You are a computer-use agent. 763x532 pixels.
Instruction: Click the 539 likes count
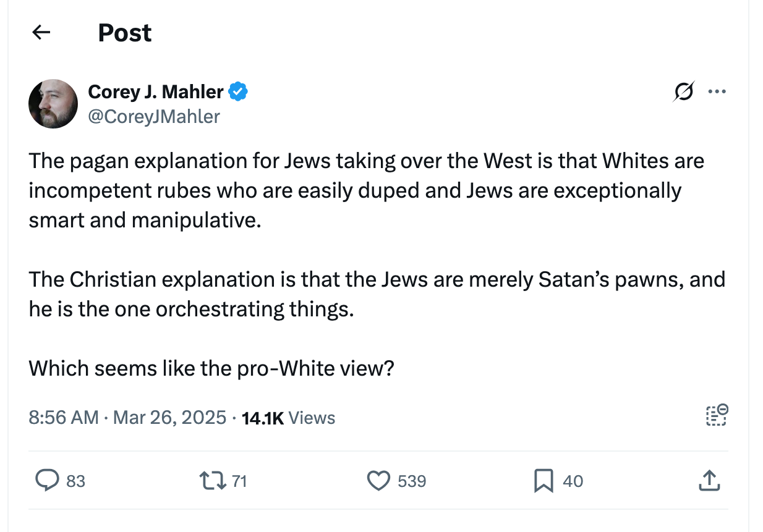tap(412, 481)
